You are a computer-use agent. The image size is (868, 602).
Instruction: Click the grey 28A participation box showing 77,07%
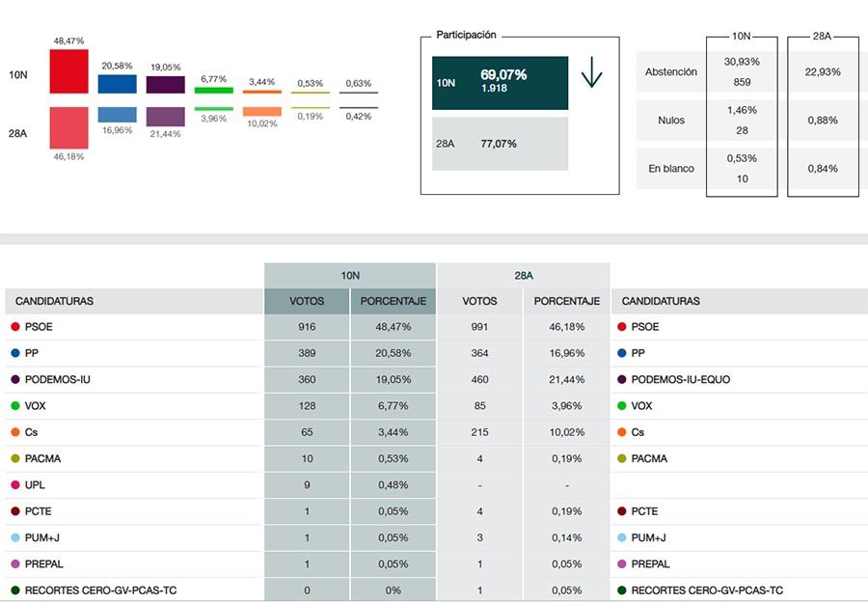(x=500, y=144)
